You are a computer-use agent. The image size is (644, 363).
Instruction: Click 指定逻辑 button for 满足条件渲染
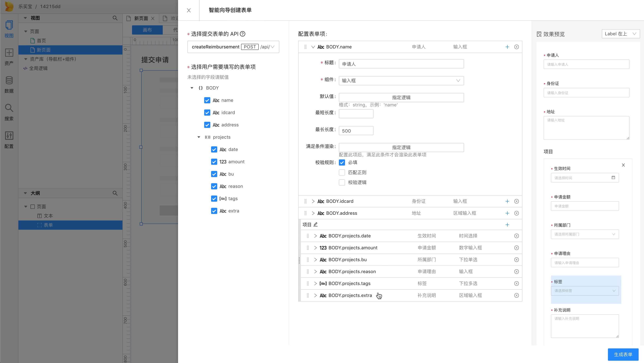click(x=401, y=148)
